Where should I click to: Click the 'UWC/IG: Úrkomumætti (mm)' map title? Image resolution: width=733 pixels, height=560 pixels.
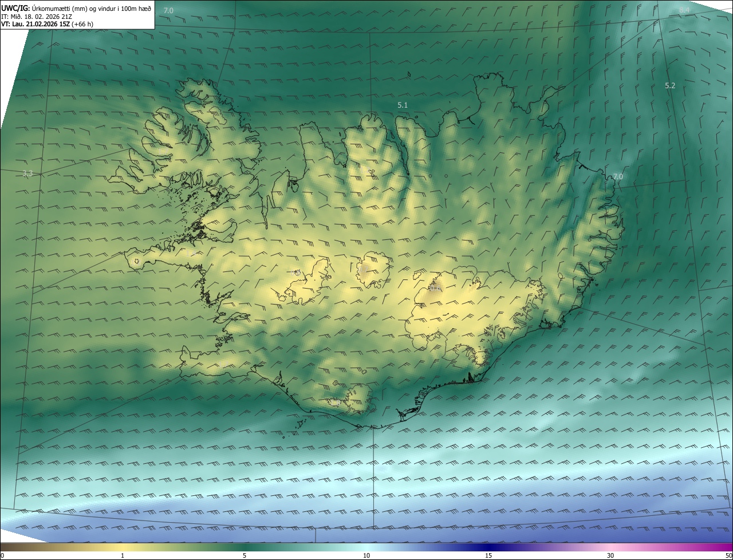coord(76,8)
